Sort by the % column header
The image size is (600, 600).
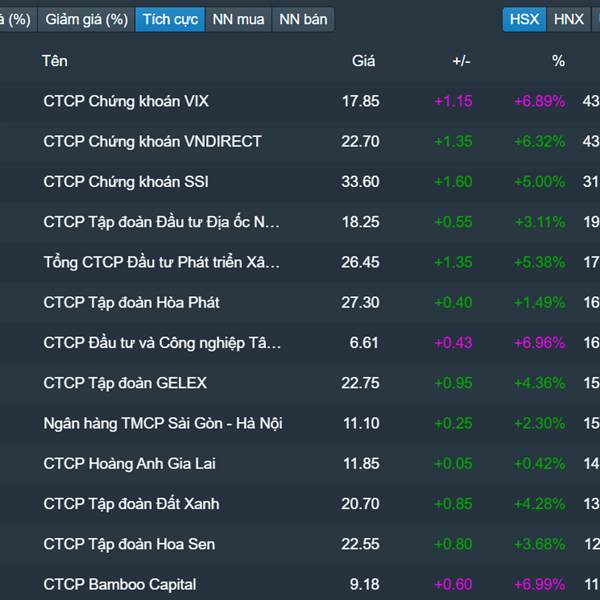point(558,61)
